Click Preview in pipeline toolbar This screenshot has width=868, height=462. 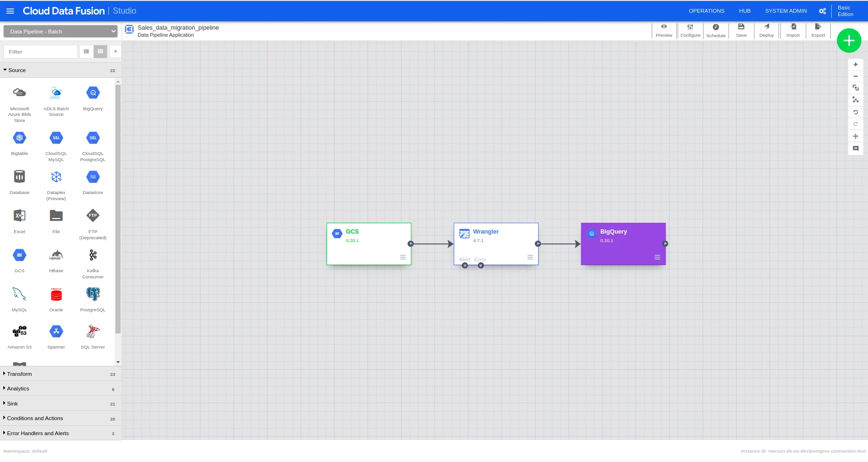pos(664,31)
